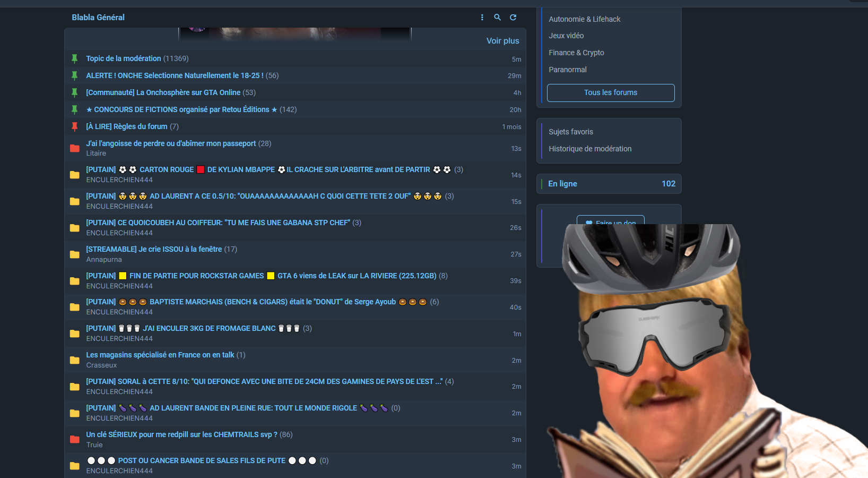Click the red pin icon beside Règles du forum
Image resolution: width=868 pixels, height=478 pixels.
tap(75, 127)
